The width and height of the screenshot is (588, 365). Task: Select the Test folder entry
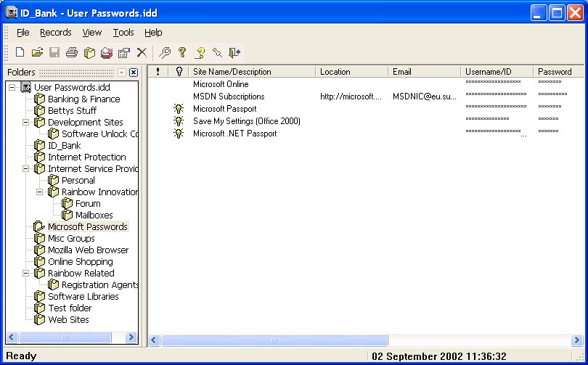tap(70, 308)
